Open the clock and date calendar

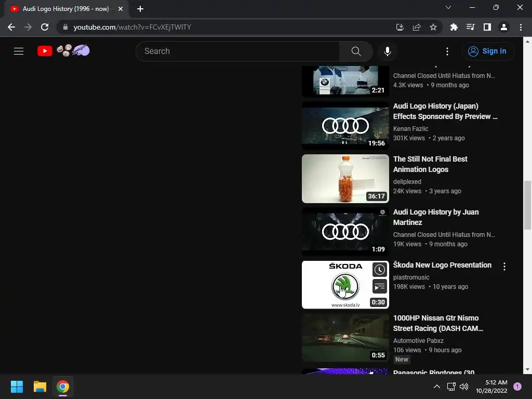(491, 387)
